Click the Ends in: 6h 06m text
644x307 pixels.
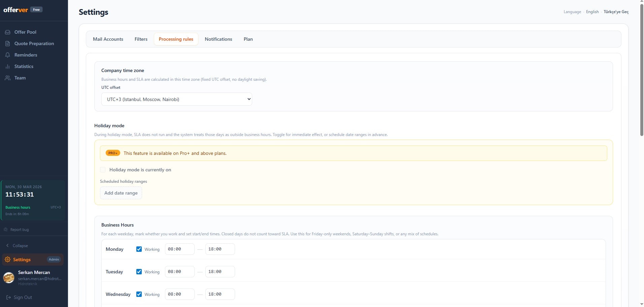17,214
